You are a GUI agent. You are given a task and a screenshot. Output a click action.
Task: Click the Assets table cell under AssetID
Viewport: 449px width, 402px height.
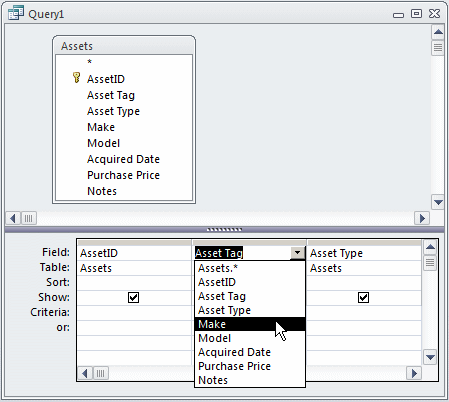pyautogui.click(x=134, y=268)
